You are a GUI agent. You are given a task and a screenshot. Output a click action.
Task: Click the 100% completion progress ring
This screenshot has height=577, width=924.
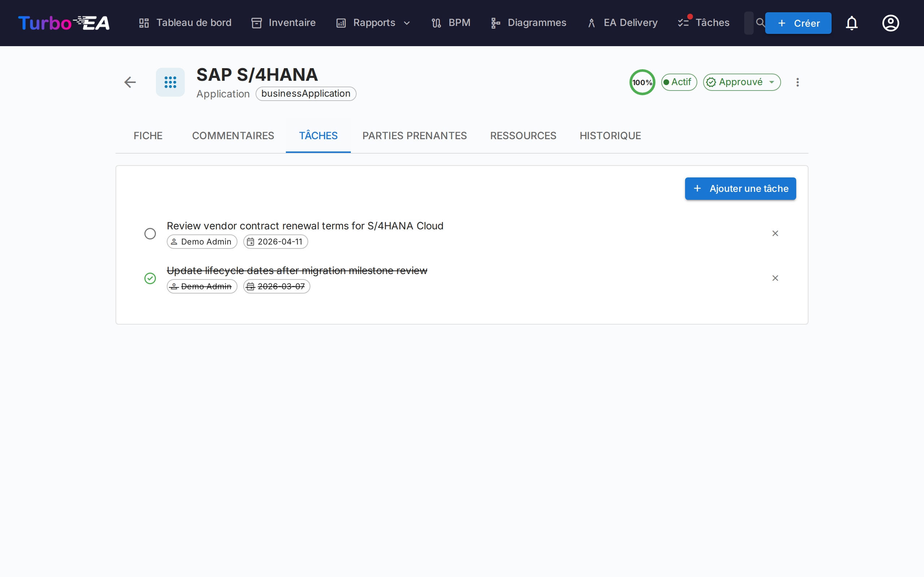point(642,82)
